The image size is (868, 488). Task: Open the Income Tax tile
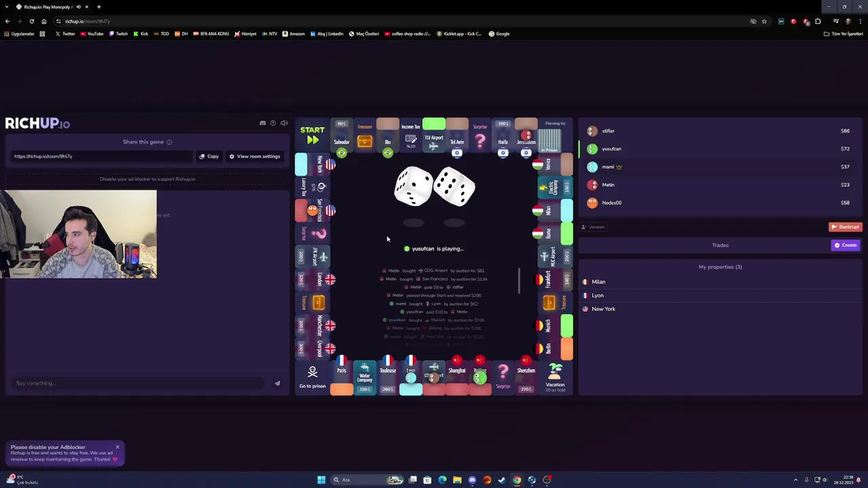411,136
